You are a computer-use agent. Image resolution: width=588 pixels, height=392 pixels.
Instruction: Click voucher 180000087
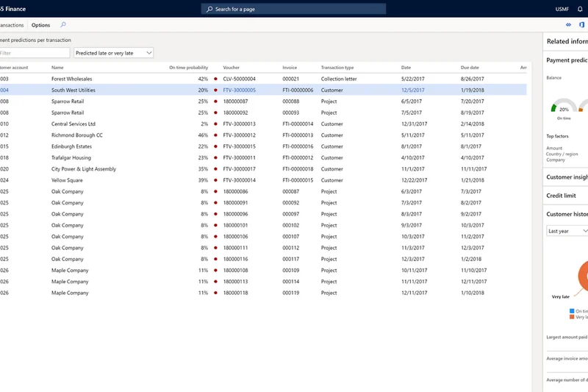click(235, 101)
